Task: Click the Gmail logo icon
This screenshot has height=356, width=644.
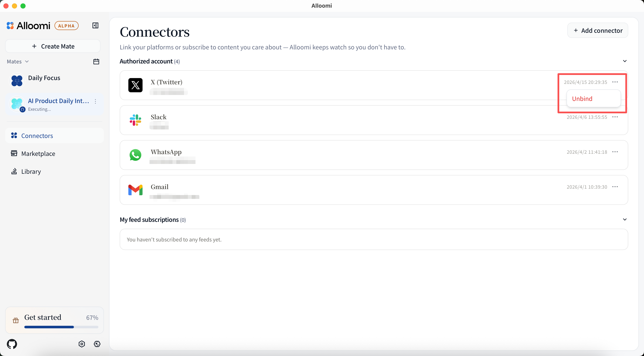Action: pyautogui.click(x=135, y=190)
